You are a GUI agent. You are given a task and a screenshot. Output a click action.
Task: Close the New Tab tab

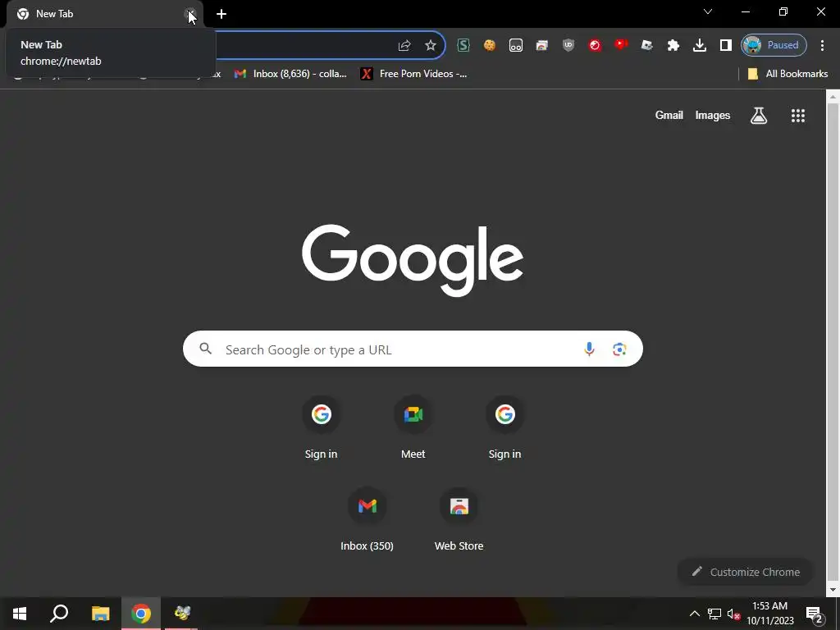[190, 15]
